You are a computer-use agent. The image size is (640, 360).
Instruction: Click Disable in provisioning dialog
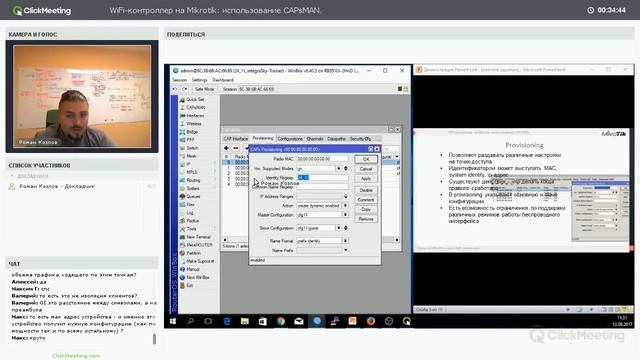pos(366,190)
